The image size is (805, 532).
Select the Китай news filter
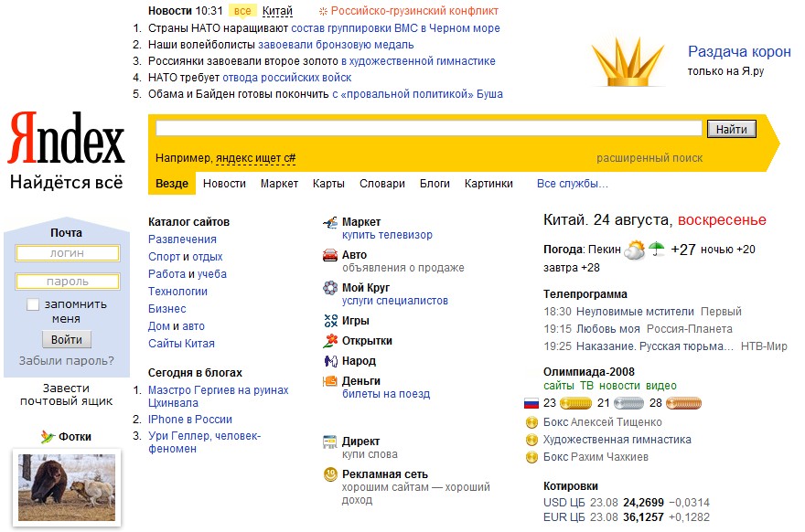pos(277,11)
